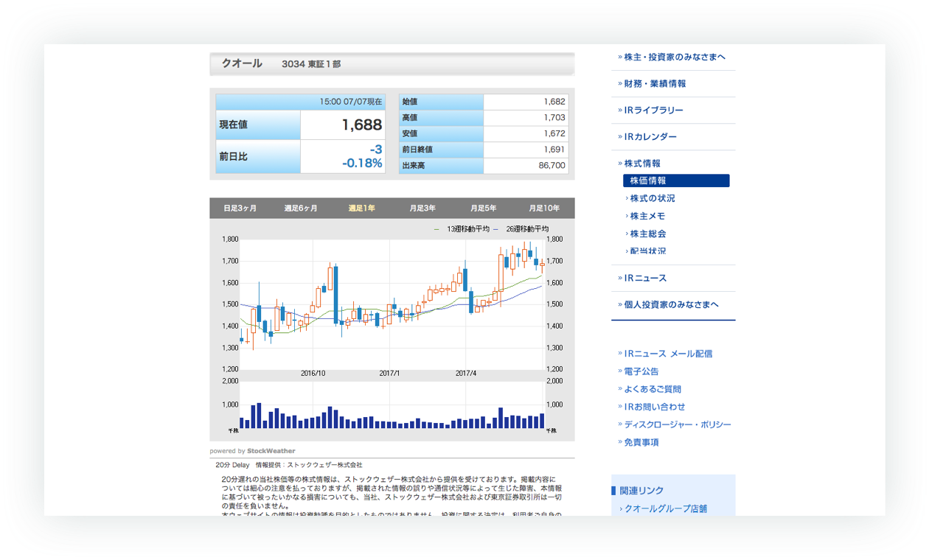Click the 2016/10 axis label
Viewport: 929px width, 560px height.
coord(313,374)
